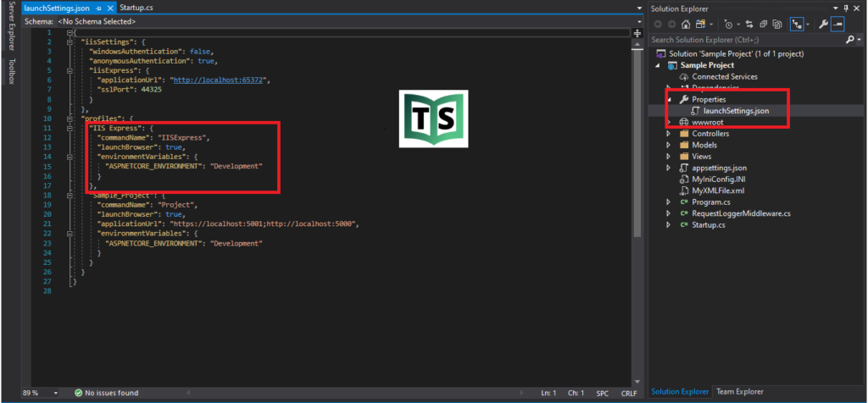Open Properties via the wrench toolbar icon
Viewport: 868px width, 403px height.
821,24
